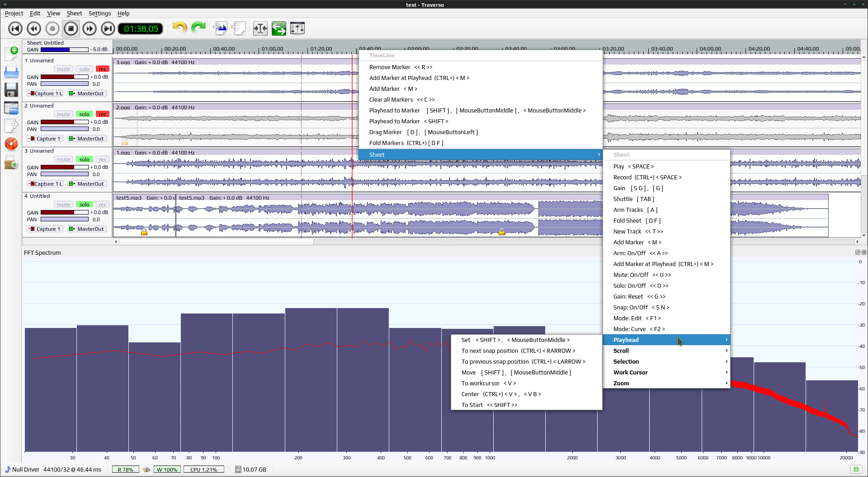
Task: Click the fast-forward transport icon
Action: (x=90, y=28)
